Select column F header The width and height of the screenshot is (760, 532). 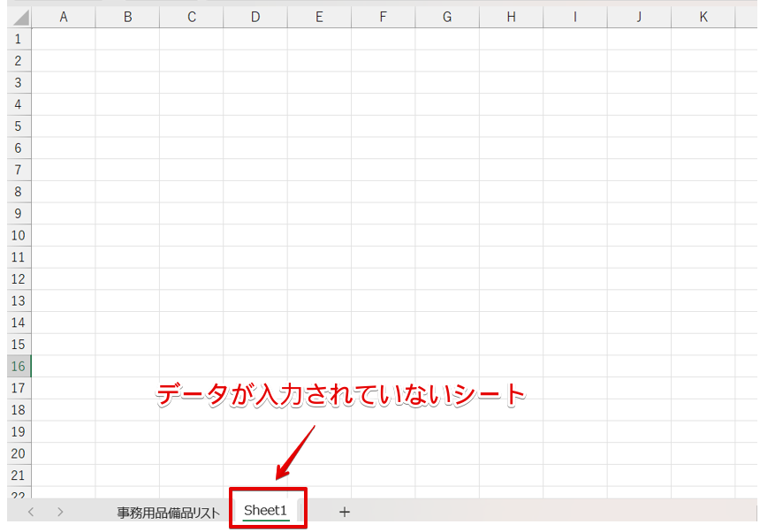tap(383, 16)
